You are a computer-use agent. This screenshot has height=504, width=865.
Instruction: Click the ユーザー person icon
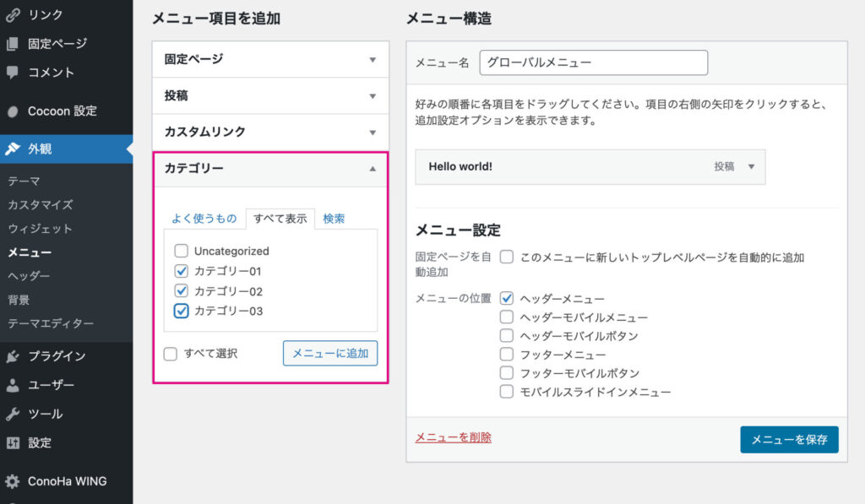point(13,385)
